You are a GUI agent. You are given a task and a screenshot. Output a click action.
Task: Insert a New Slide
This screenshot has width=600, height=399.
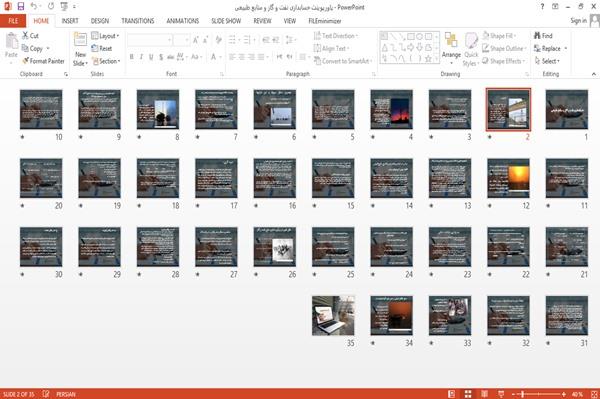click(80, 49)
